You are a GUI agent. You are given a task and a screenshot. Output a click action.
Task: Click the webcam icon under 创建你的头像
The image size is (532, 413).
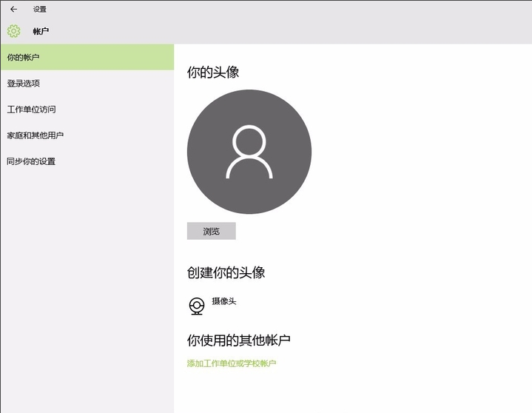pyautogui.click(x=196, y=306)
